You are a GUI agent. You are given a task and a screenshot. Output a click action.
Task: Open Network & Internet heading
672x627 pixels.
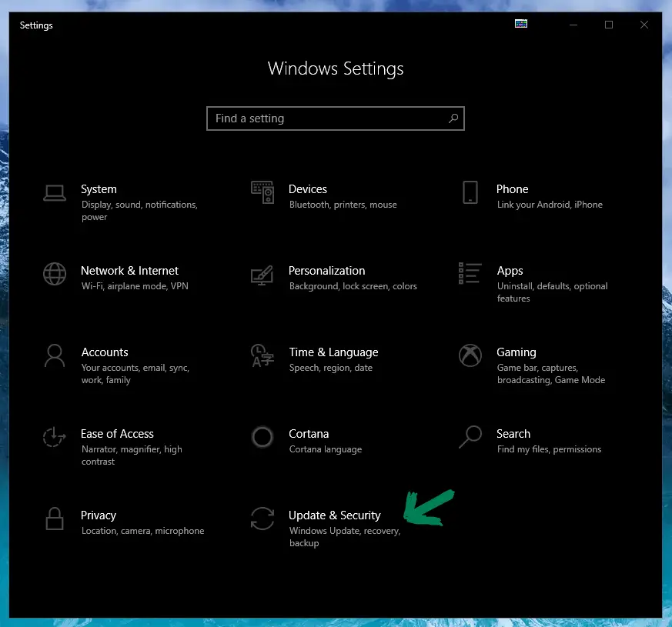[129, 271]
